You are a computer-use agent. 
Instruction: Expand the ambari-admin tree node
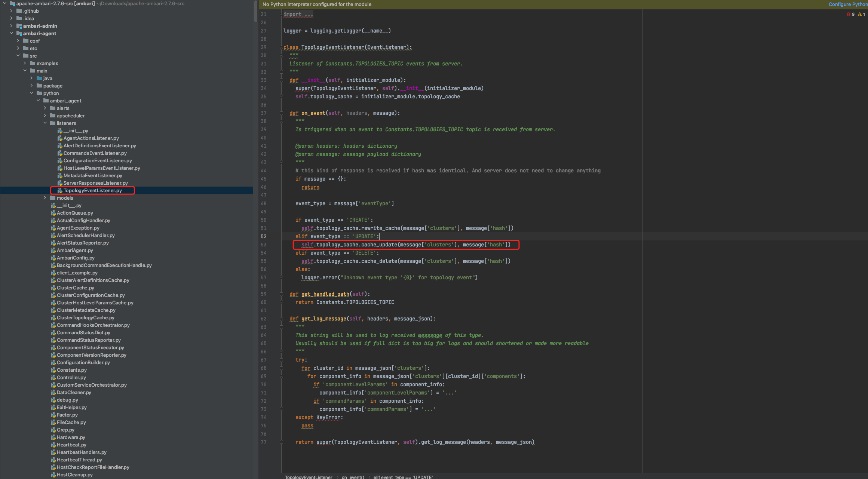(x=11, y=26)
